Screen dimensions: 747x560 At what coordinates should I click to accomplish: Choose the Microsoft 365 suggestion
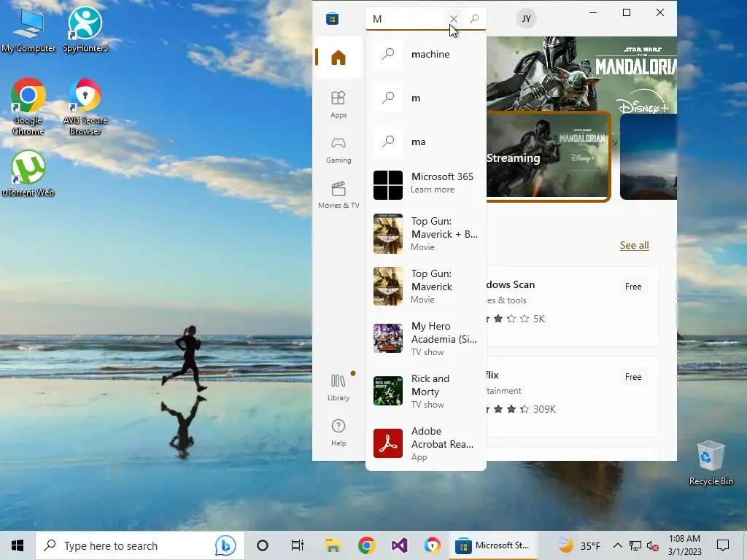point(426,184)
